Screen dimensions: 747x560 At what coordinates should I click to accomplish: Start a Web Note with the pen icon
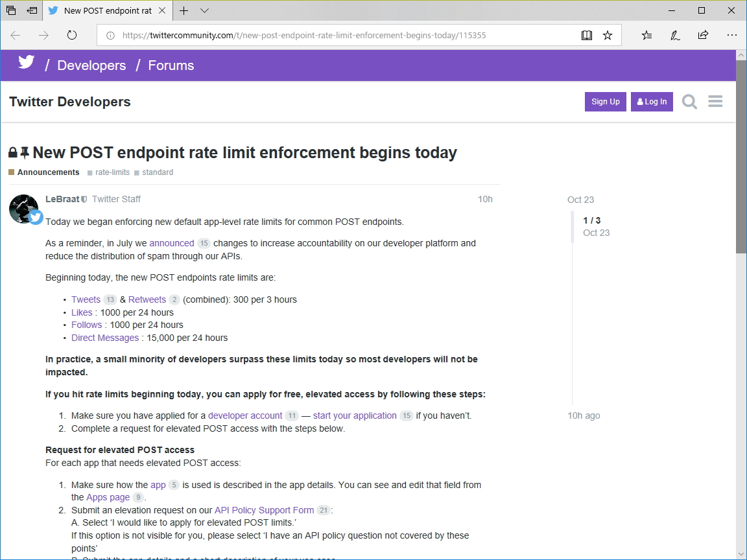(x=675, y=36)
